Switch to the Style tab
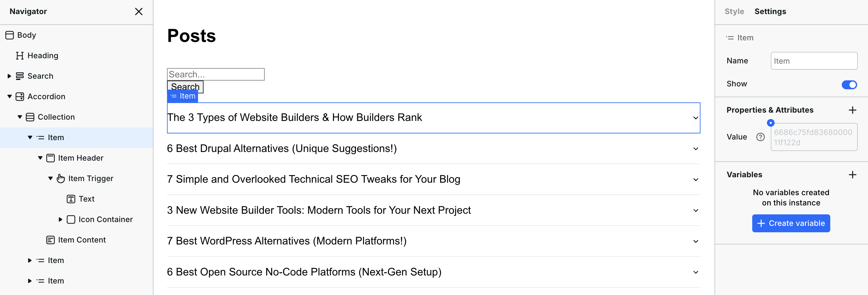Viewport: 868px width, 295px height. coord(734,12)
